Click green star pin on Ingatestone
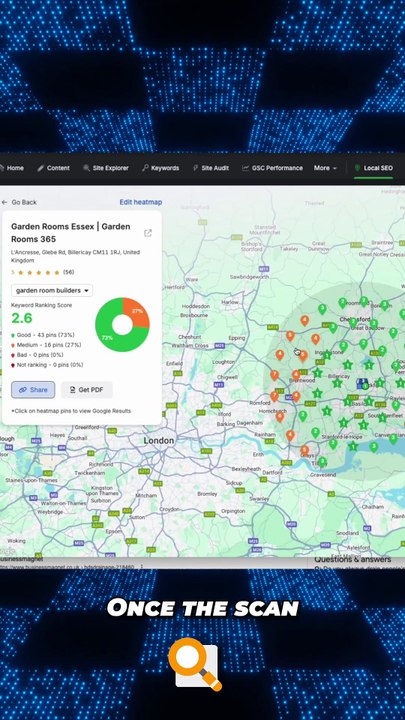 [x=326, y=355]
